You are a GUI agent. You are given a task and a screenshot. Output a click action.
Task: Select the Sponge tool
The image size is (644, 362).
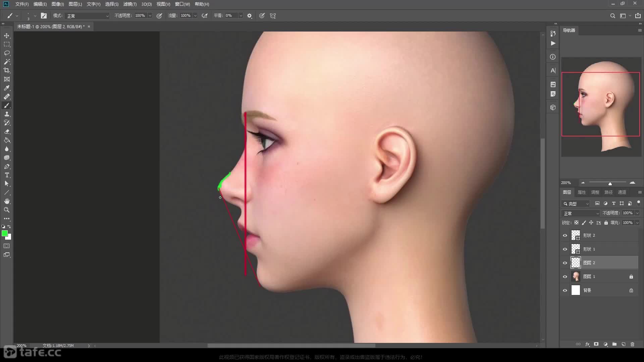click(7, 158)
